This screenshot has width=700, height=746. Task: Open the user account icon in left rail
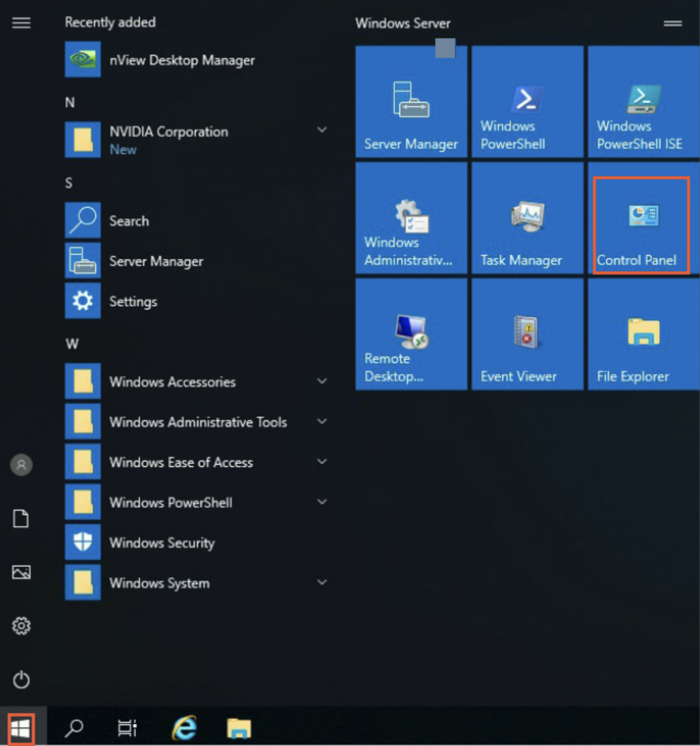coord(21,465)
